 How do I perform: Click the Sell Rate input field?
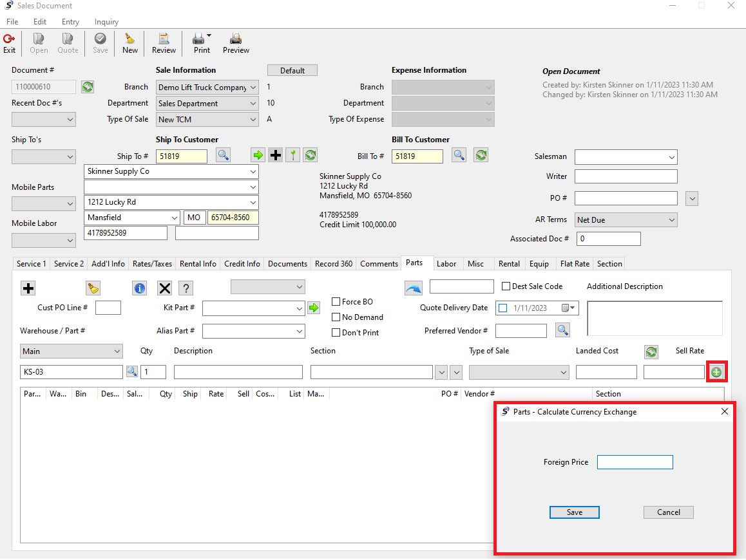[x=674, y=372]
